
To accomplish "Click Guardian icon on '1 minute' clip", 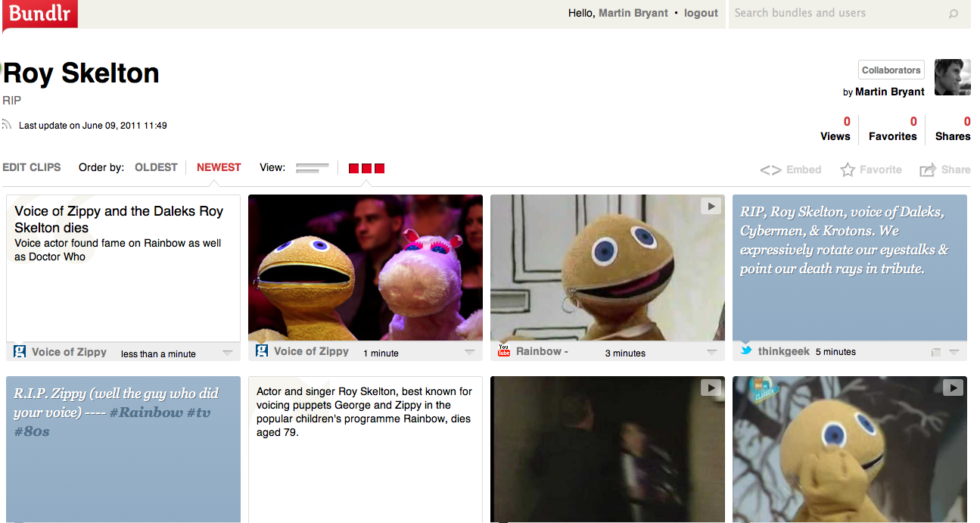I will coord(262,351).
